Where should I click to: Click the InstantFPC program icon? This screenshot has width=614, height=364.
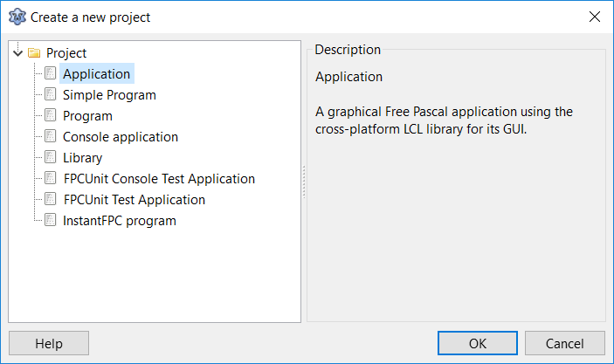50,221
